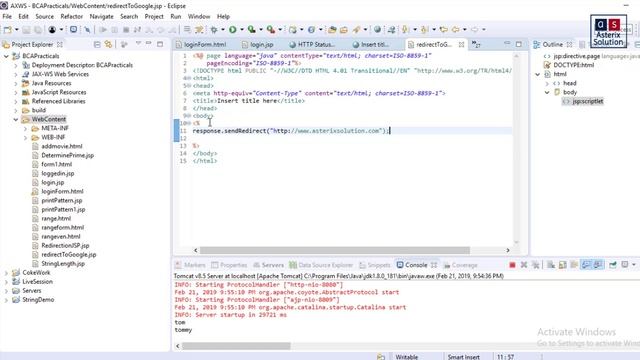Open the Window menu
The height and width of the screenshot is (360, 640).
pyautogui.click(x=199, y=16)
